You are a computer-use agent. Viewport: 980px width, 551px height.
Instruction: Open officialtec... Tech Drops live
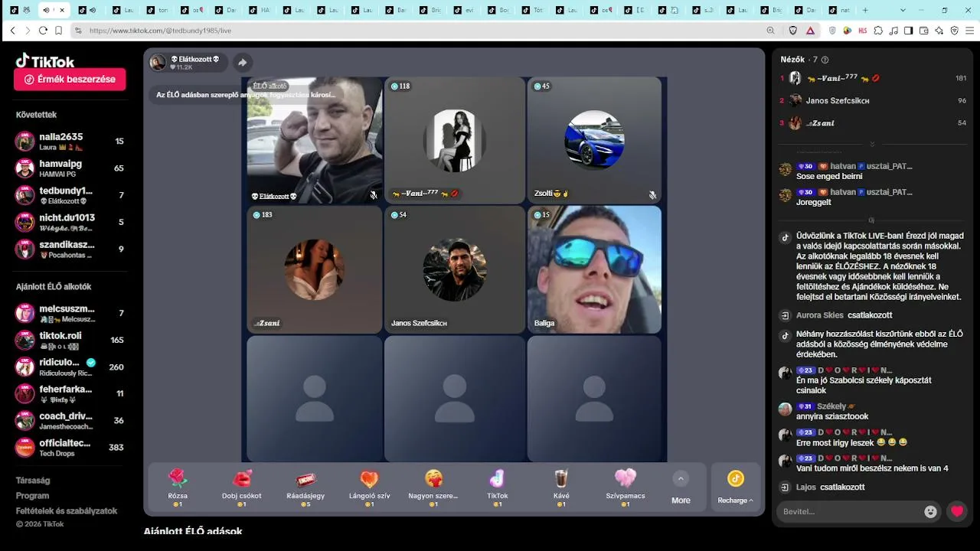tap(70, 447)
